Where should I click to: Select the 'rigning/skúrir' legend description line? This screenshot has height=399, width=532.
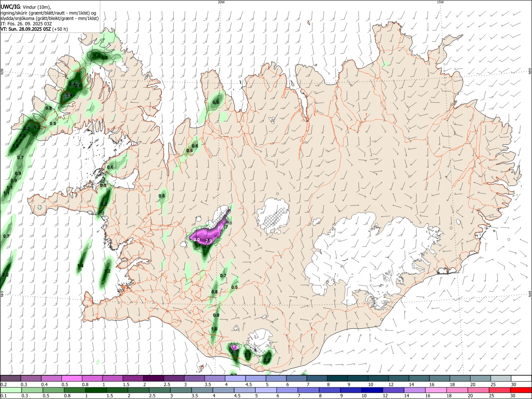pos(48,13)
